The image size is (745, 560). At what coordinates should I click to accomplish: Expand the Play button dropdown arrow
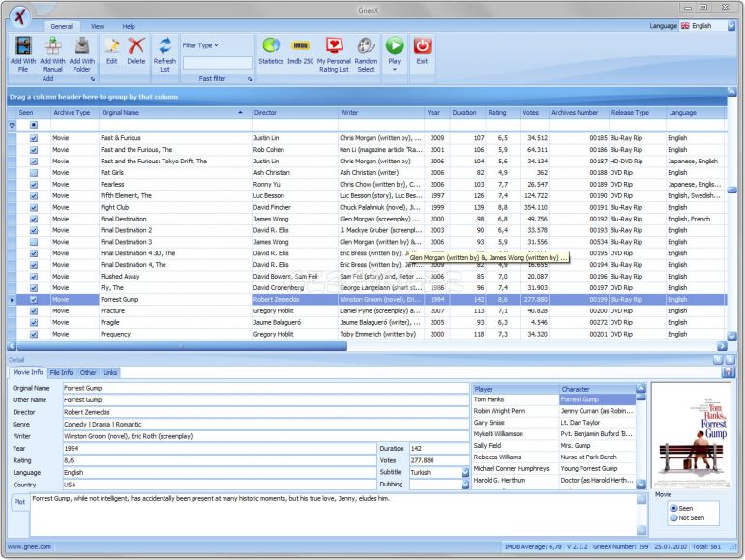[395, 70]
